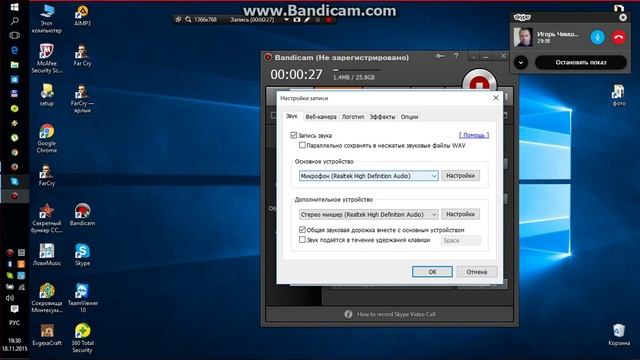Switch to the Эффекты tab
This screenshot has width=640, height=360.
coord(382,117)
